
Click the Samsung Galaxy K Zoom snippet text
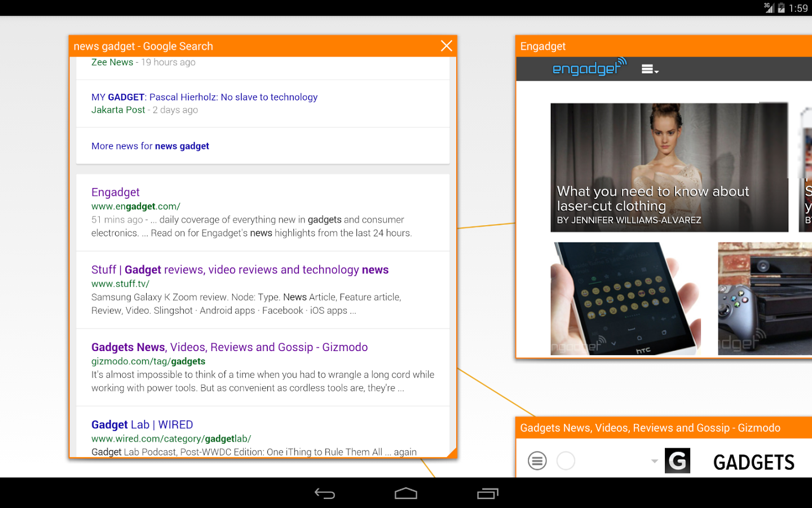click(246, 304)
